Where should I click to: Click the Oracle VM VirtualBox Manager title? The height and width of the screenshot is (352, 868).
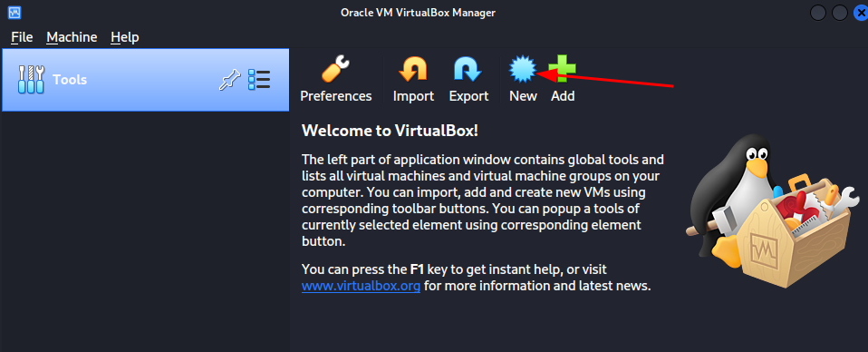tap(418, 12)
